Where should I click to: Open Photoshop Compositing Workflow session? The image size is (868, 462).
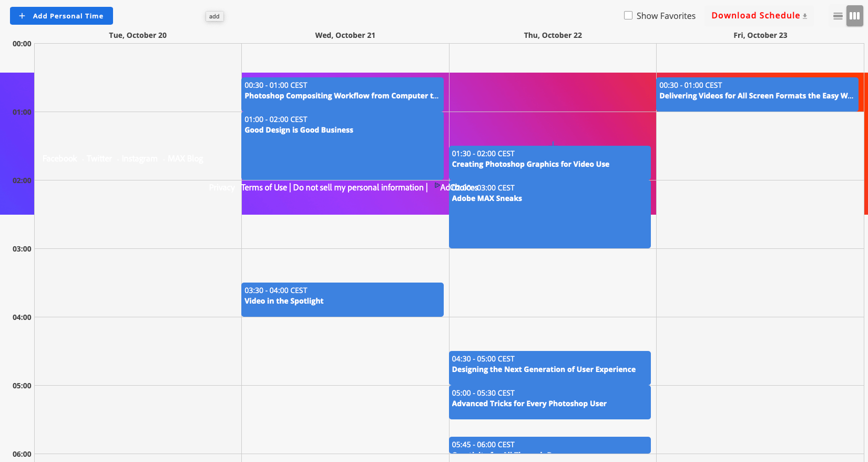pyautogui.click(x=342, y=94)
